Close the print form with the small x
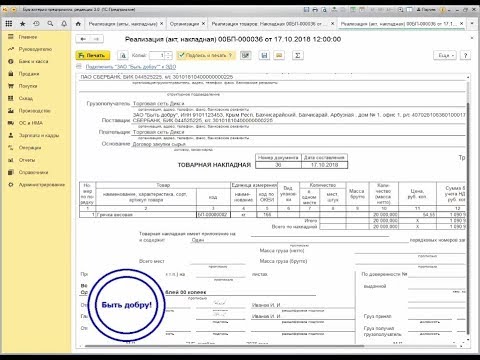The width and height of the screenshot is (480, 360). [x=472, y=38]
